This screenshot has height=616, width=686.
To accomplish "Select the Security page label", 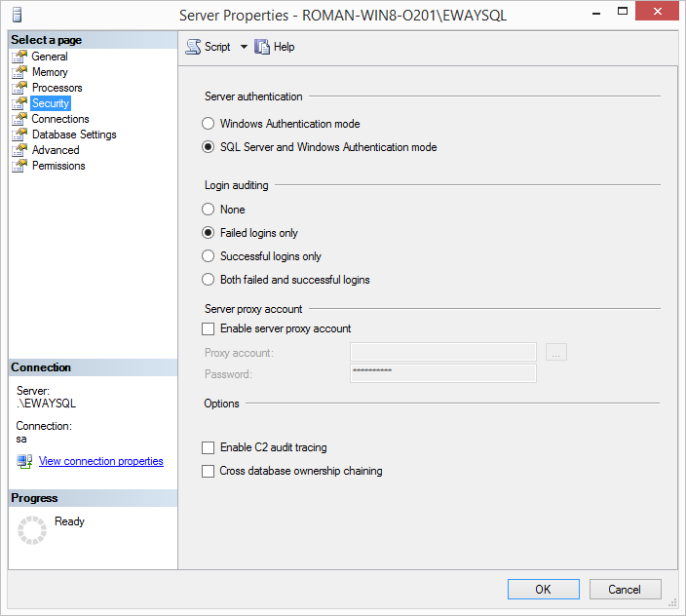I will (x=51, y=103).
